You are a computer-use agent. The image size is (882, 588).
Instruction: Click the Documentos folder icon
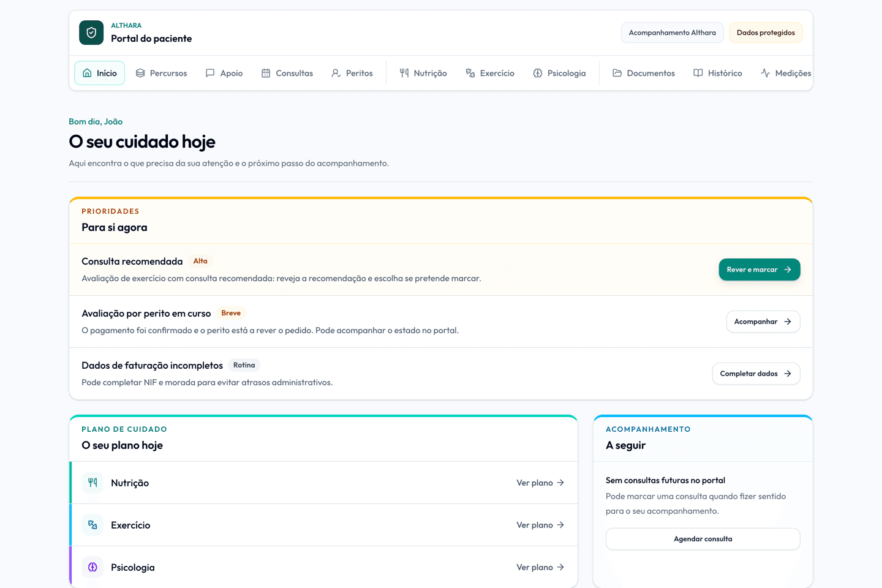(x=617, y=73)
